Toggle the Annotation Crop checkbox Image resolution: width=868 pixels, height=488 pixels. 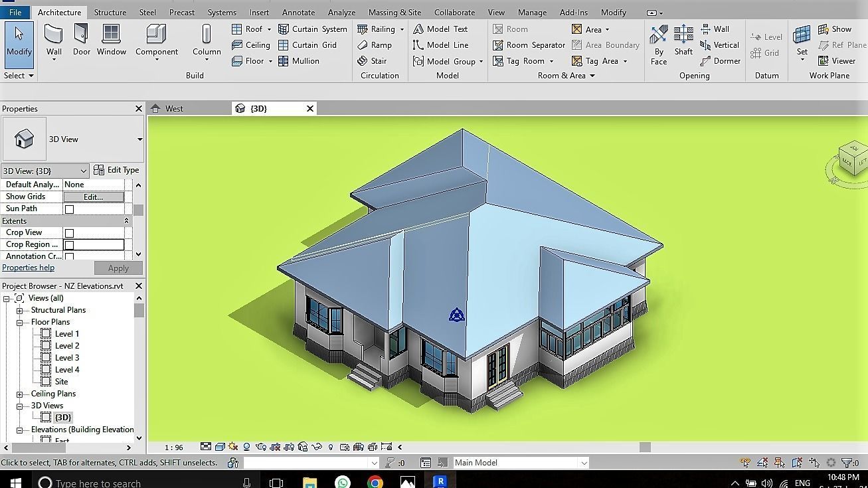[x=69, y=256]
